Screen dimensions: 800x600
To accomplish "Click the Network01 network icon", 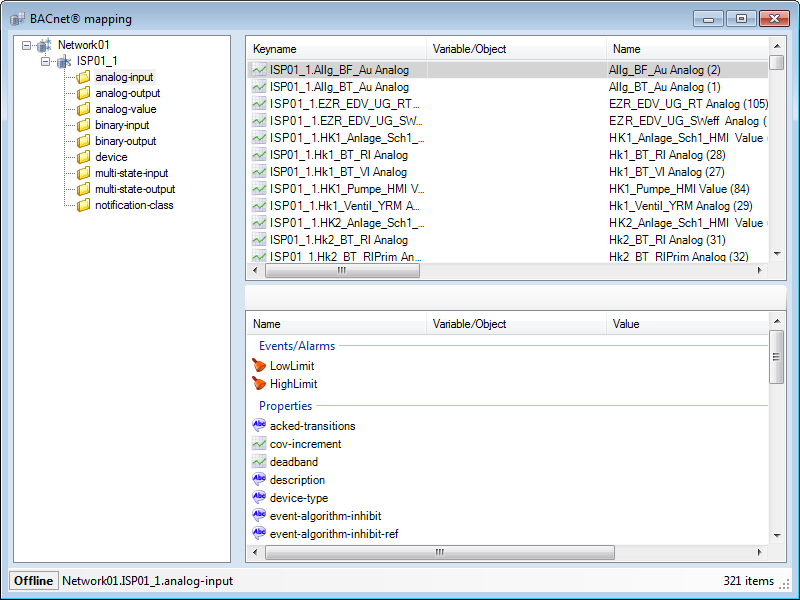I will pyautogui.click(x=44, y=45).
